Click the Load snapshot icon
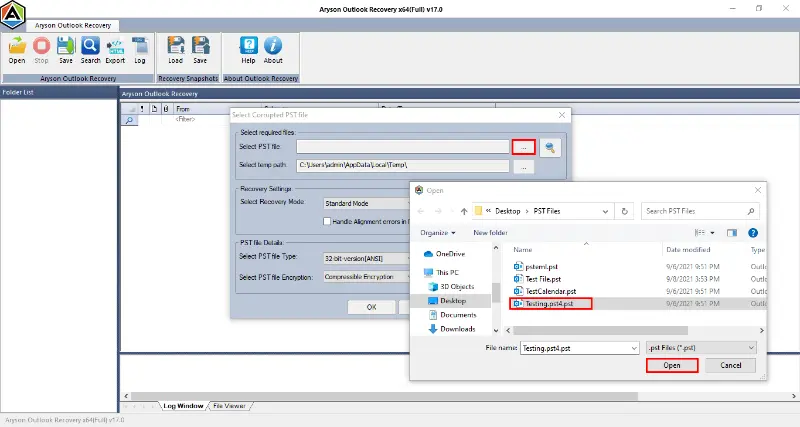 pyautogui.click(x=176, y=50)
